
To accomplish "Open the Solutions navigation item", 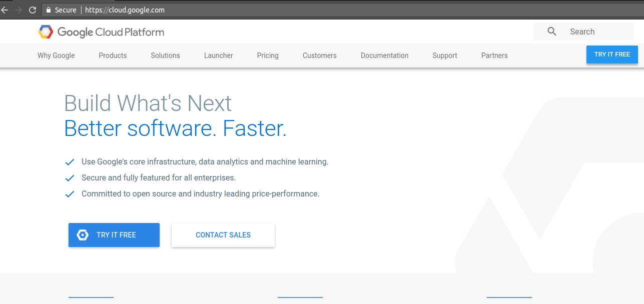I will tap(165, 55).
